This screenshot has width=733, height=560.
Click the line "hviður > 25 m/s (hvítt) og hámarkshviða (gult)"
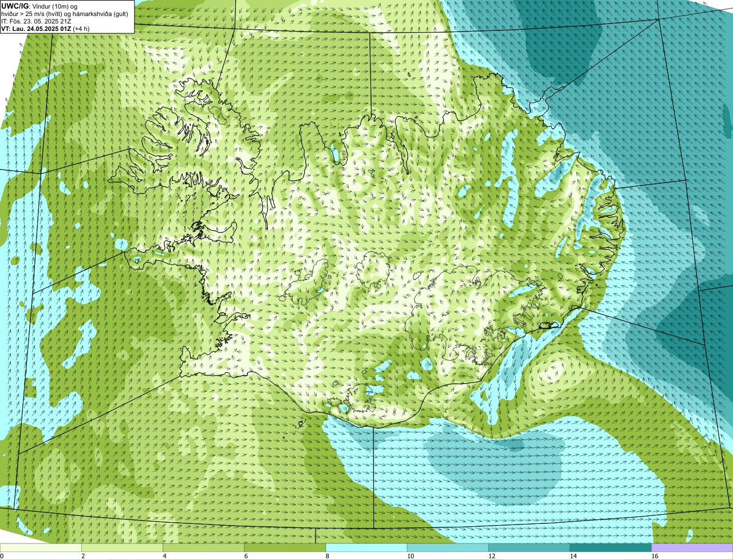tap(65, 14)
